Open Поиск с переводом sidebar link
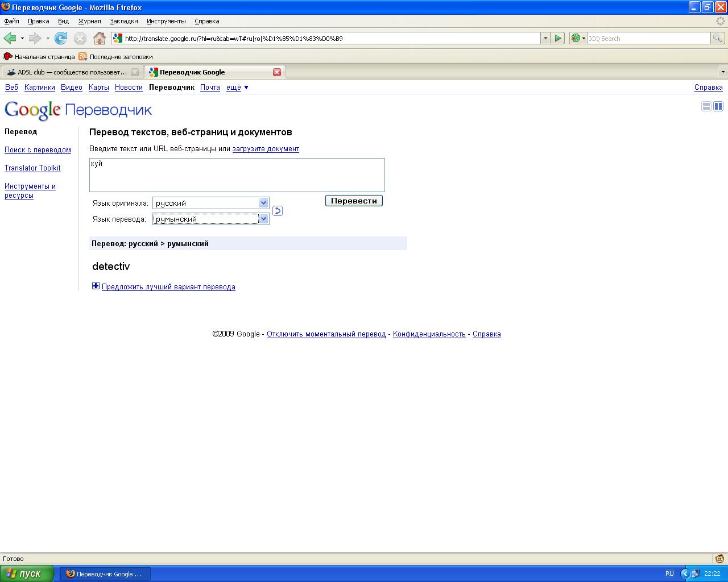This screenshot has height=582, width=728. (x=38, y=150)
